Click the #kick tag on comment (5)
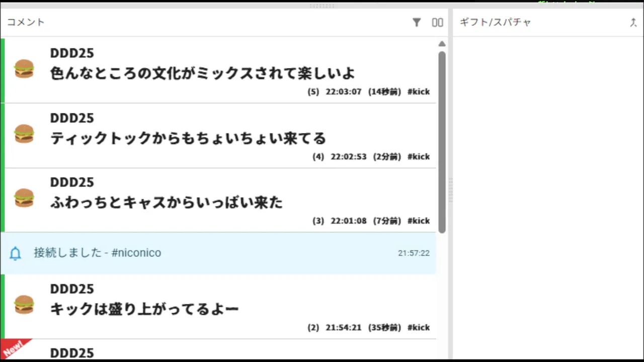 tap(419, 92)
